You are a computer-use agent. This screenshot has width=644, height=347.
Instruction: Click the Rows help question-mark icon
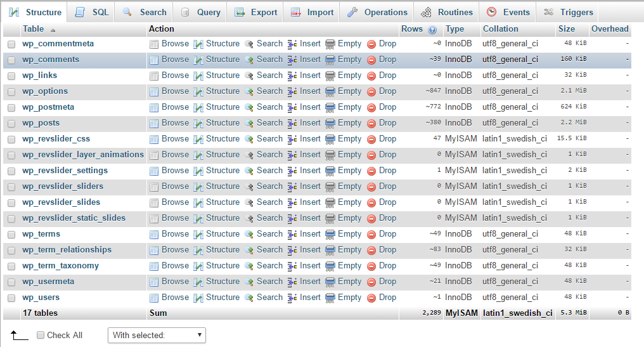[x=432, y=30]
